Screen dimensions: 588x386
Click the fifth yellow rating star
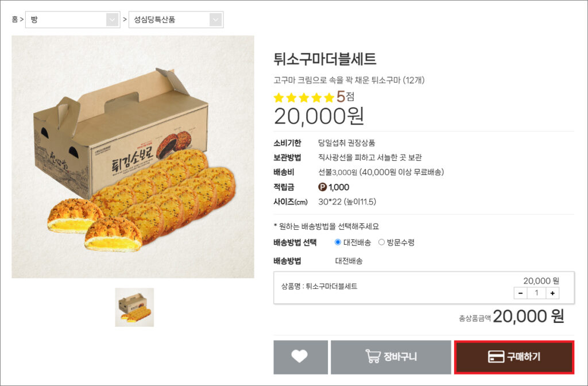click(329, 98)
